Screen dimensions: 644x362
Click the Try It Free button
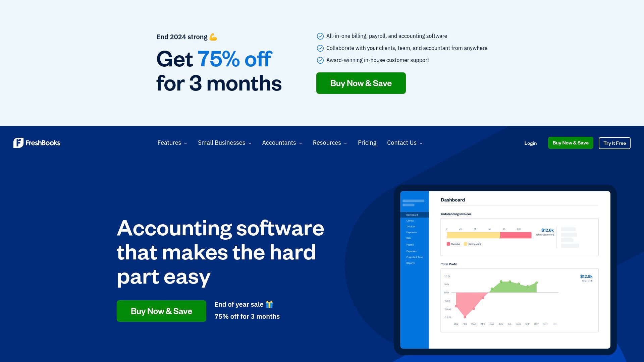point(614,143)
